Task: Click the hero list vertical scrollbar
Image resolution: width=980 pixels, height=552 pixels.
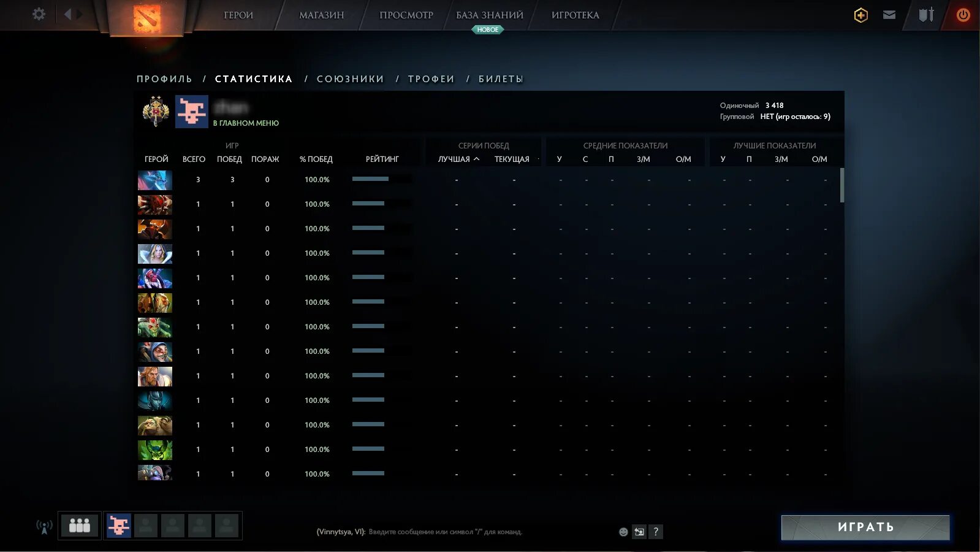Action: (842, 185)
